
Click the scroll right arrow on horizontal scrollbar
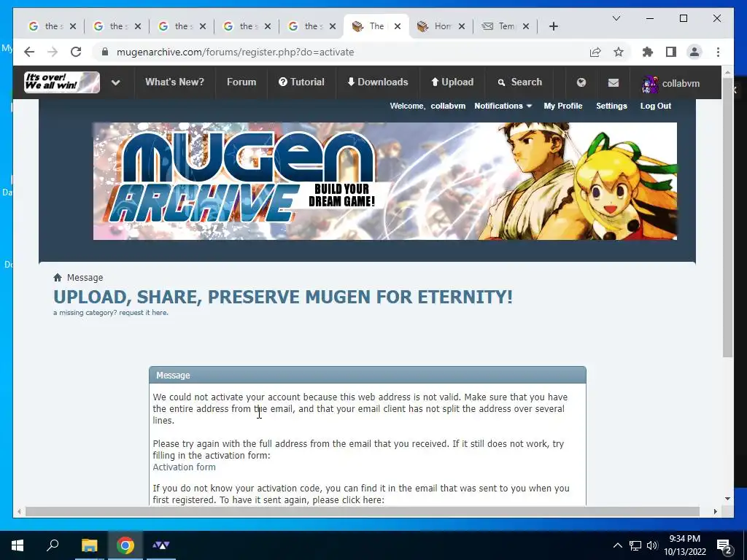pyautogui.click(x=715, y=511)
